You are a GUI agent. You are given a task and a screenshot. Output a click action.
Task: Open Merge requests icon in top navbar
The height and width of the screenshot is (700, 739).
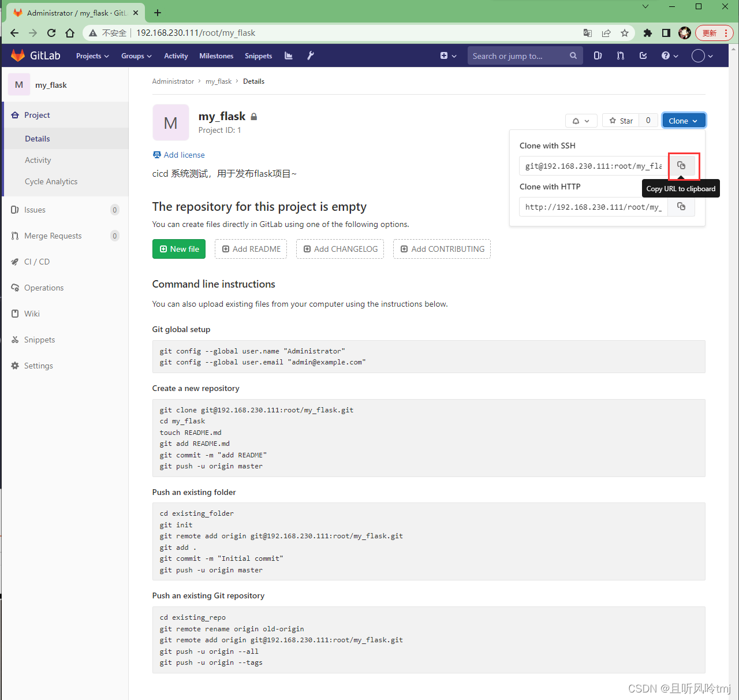621,56
